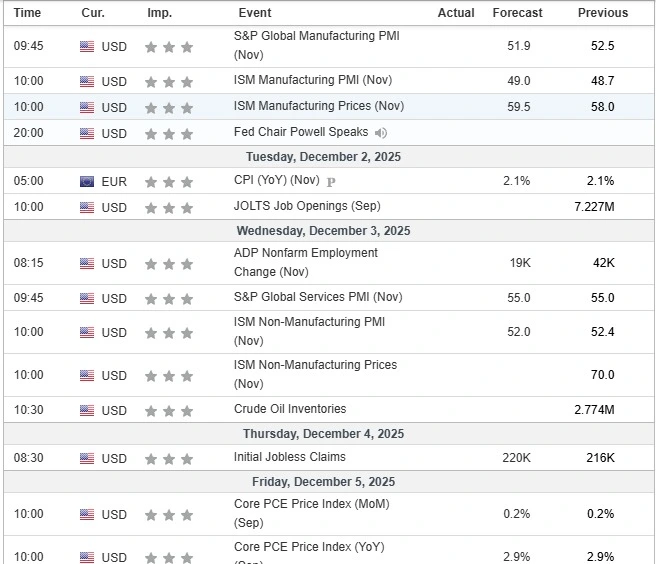Click the Previous column header

pyautogui.click(x=602, y=13)
